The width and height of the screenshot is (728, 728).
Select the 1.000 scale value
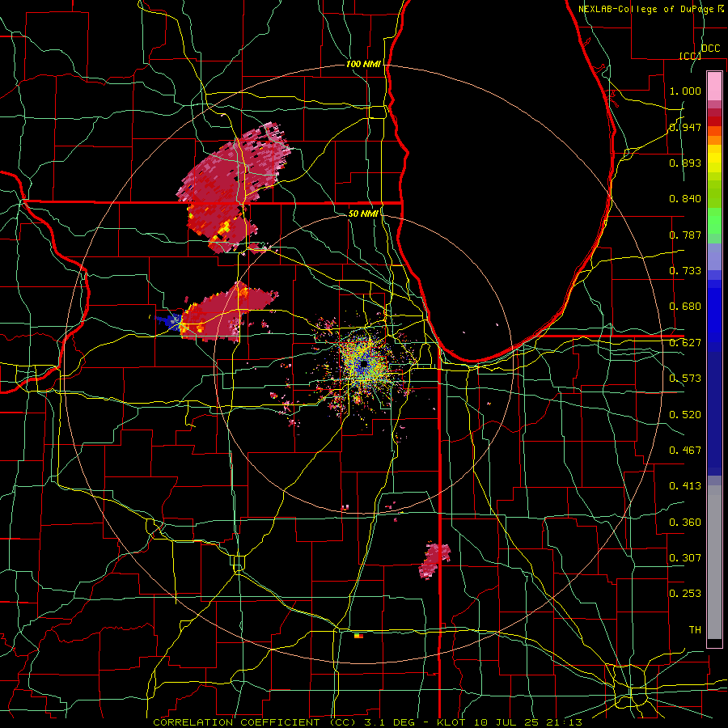pyautogui.click(x=685, y=91)
